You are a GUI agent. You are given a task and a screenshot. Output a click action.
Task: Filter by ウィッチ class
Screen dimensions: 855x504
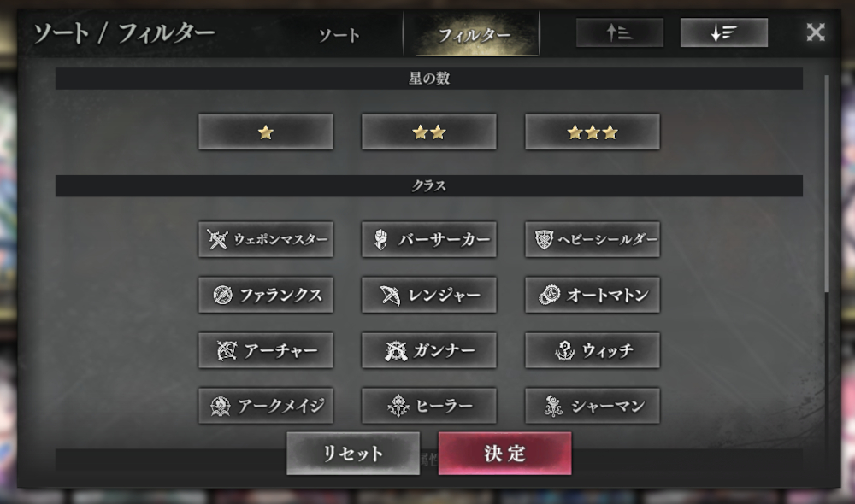(593, 350)
